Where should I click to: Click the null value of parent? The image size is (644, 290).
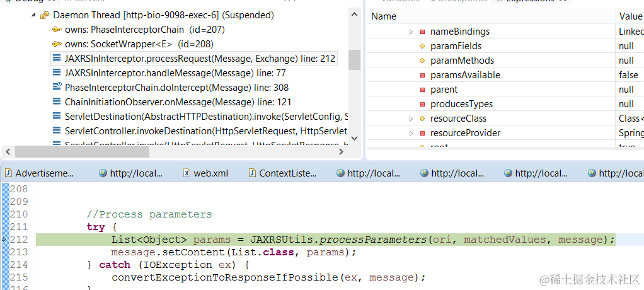626,90
